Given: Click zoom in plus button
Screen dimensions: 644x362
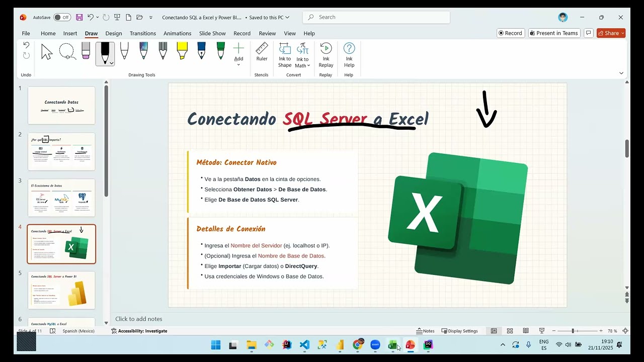Looking at the screenshot, I should click(601, 331).
